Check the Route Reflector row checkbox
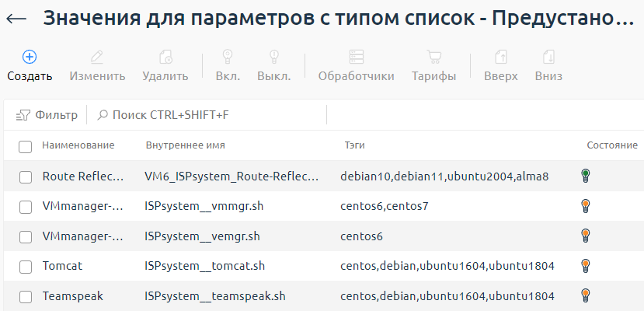644x311 pixels. click(x=26, y=176)
